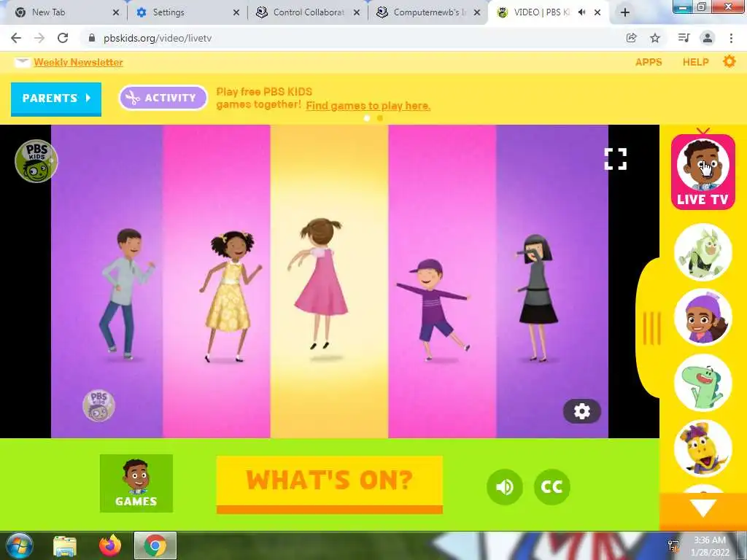
Task: Click the newsletter envelope icon
Action: tap(22, 63)
